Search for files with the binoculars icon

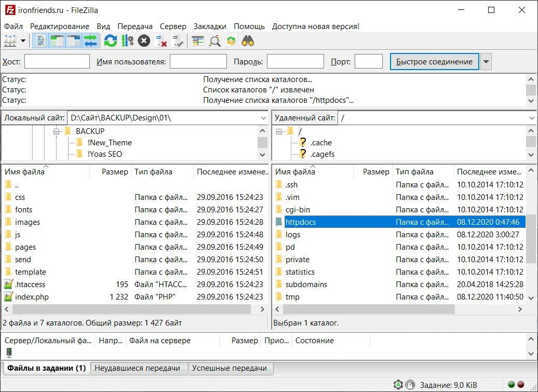coord(248,41)
